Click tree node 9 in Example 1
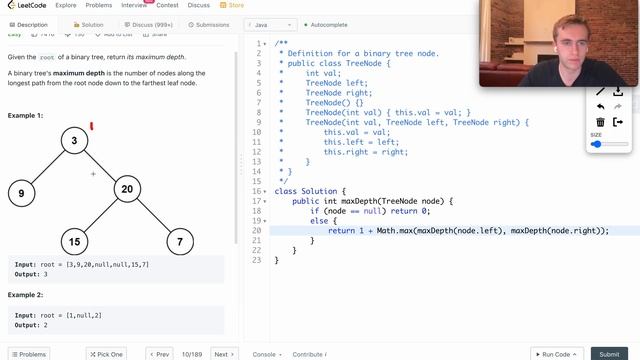The image size is (640, 360). point(22,193)
